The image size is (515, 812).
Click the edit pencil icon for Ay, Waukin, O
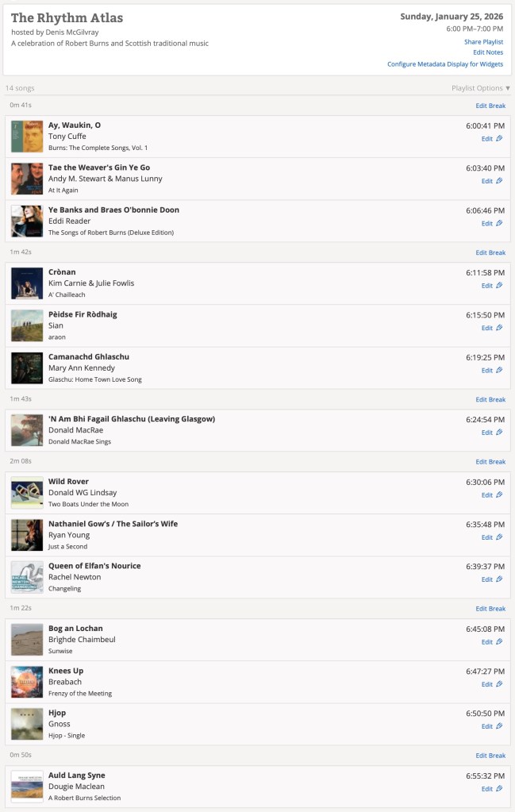point(499,139)
